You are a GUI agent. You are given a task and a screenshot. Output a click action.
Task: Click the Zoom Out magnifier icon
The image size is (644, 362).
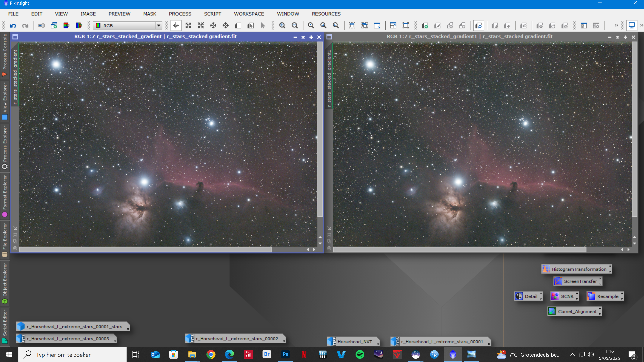295,25
